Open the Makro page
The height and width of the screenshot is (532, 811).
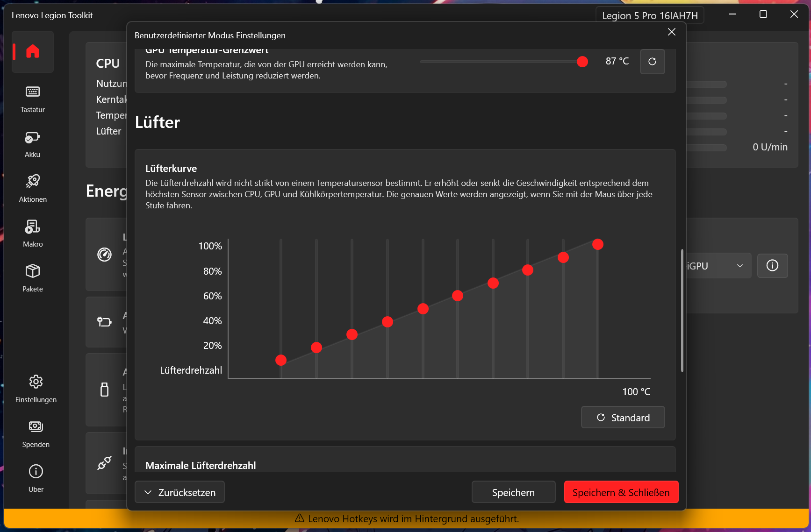point(33,233)
